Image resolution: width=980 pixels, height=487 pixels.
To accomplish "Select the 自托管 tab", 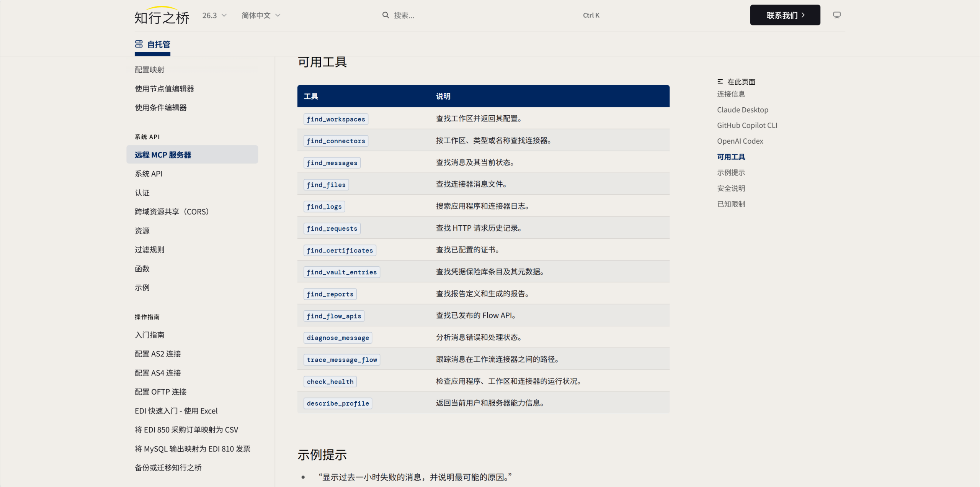I will (152, 44).
